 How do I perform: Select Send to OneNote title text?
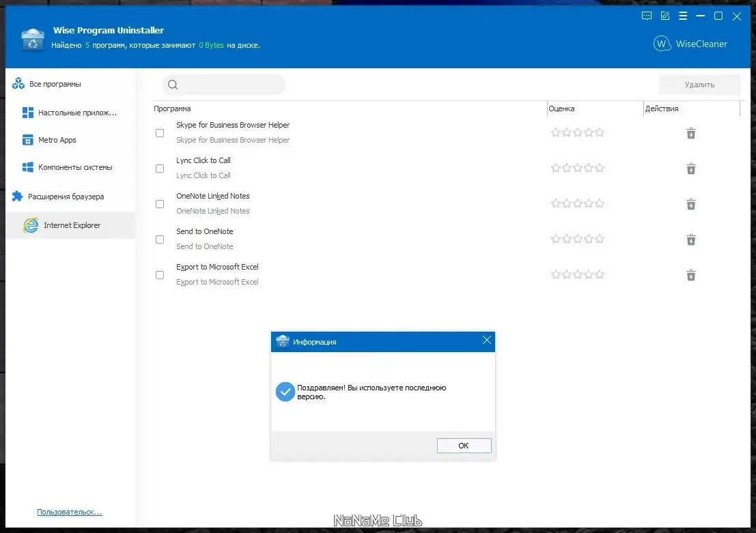pyautogui.click(x=205, y=231)
